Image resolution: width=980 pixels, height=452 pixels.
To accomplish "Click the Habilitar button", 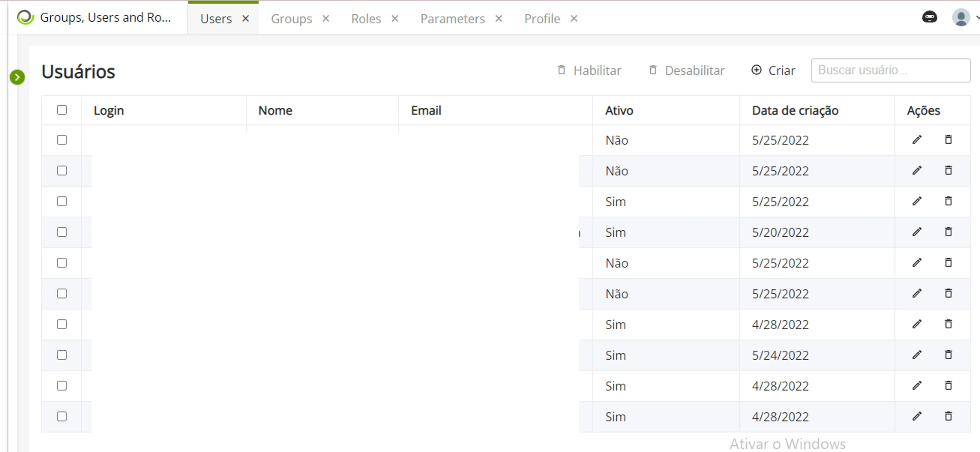I will [589, 70].
